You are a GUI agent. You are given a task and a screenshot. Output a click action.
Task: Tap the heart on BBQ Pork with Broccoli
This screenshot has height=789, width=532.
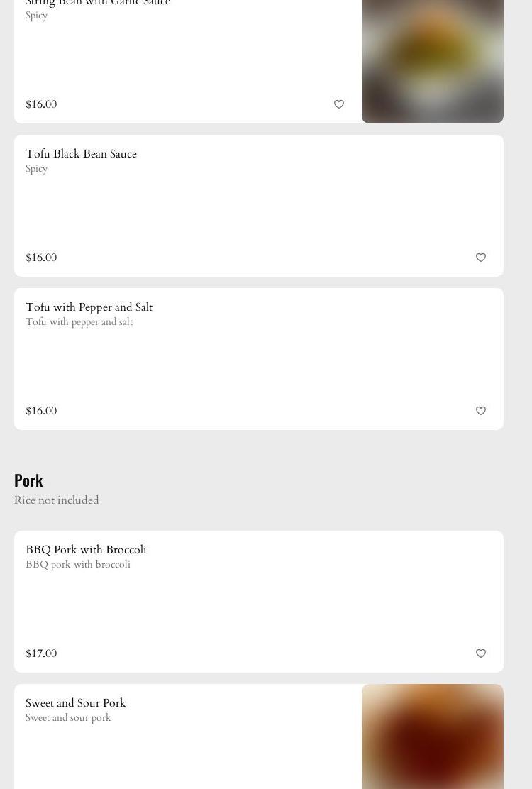(x=481, y=653)
